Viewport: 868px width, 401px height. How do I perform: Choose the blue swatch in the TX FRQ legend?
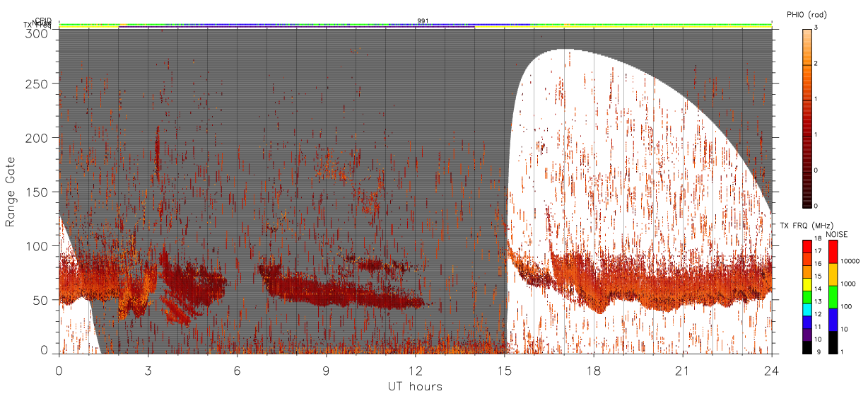click(x=807, y=321)
